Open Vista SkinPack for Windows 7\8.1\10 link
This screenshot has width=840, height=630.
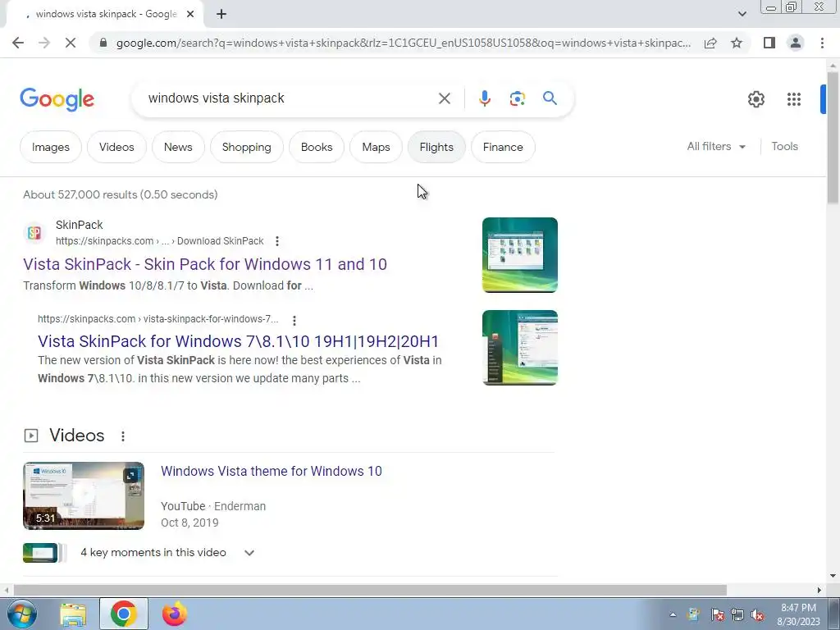pyautogui.click(x=238, y=341)
